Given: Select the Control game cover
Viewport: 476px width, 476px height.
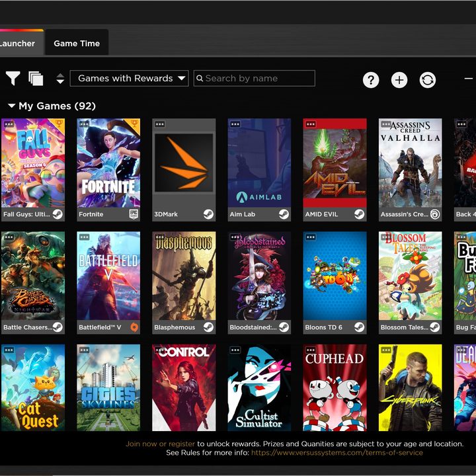Looking at the screenshot, I should [x=184, y=387].
